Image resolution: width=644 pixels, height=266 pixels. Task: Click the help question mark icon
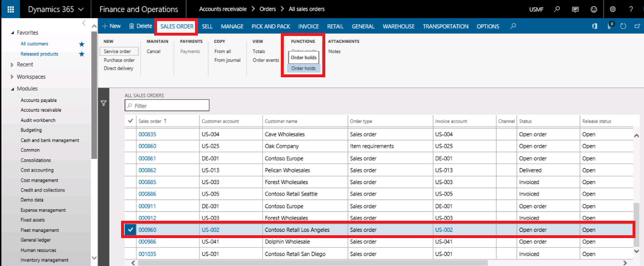(631, 9)
